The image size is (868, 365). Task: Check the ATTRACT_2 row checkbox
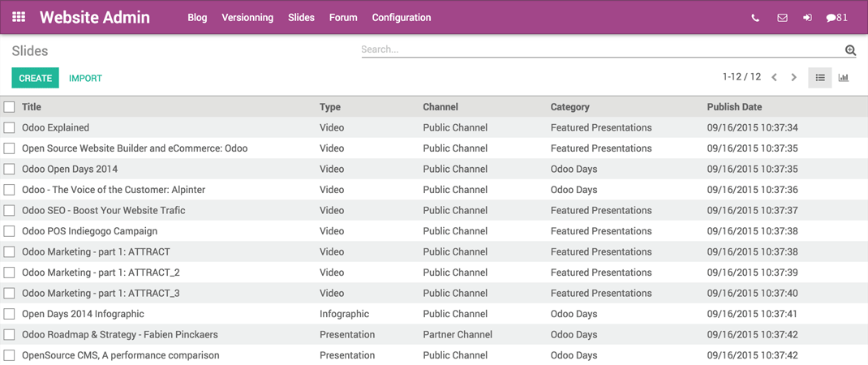(x=9, y=273)
